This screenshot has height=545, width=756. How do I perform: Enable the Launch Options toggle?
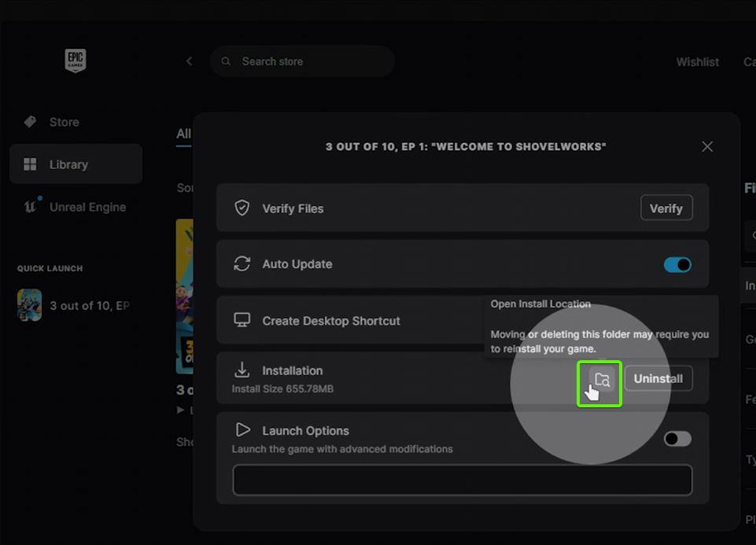pos(677,439)
